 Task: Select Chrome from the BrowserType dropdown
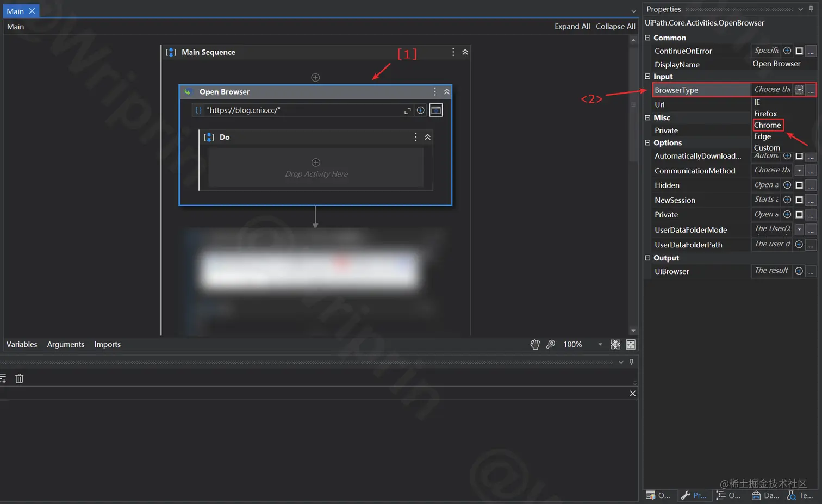click(767, 125)
